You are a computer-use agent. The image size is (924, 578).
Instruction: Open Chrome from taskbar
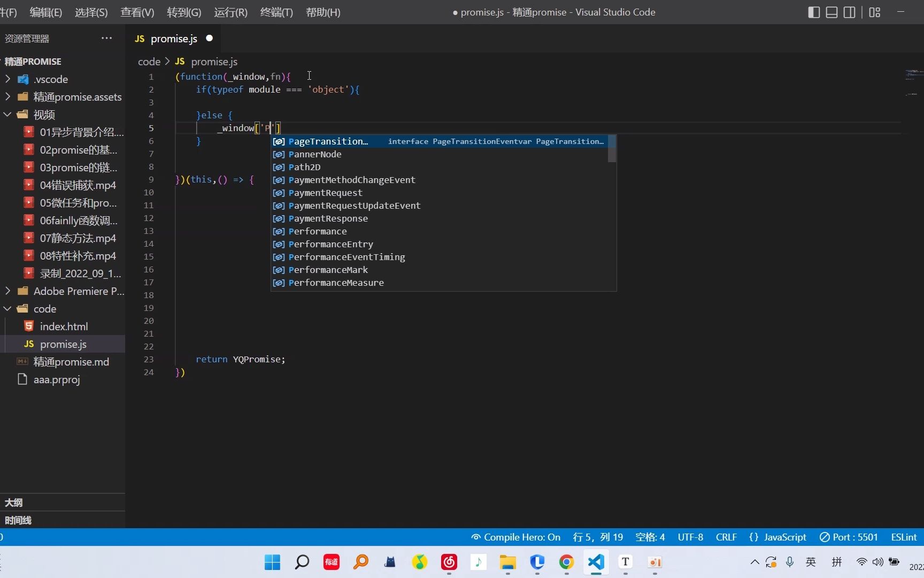tap(566, 562)
